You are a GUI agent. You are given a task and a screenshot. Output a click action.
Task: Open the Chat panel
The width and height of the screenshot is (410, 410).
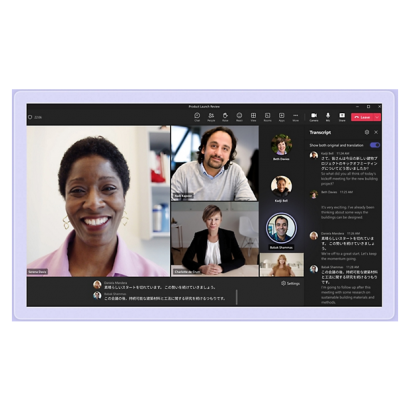click(197, 117)
